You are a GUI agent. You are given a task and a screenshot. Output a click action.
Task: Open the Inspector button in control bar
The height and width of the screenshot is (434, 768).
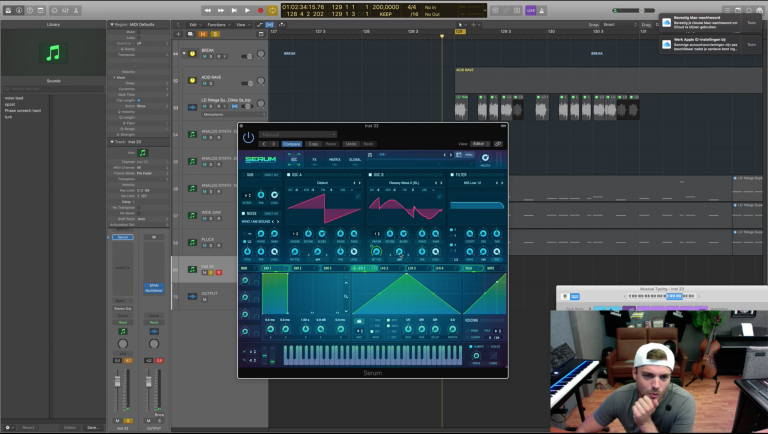(19, 10)
